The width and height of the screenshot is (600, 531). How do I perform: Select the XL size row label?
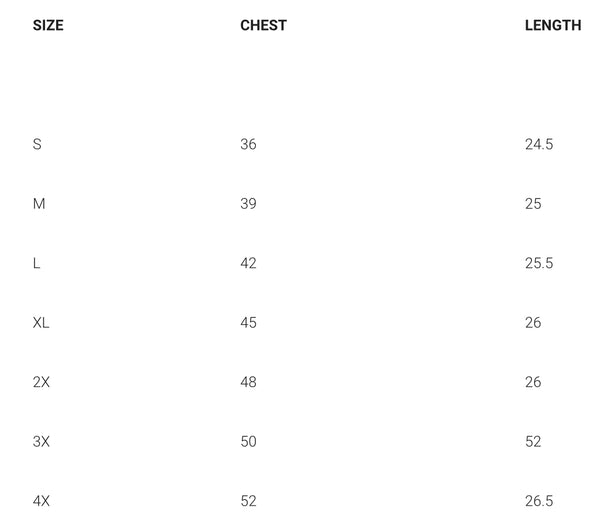[x=41, y=323]
